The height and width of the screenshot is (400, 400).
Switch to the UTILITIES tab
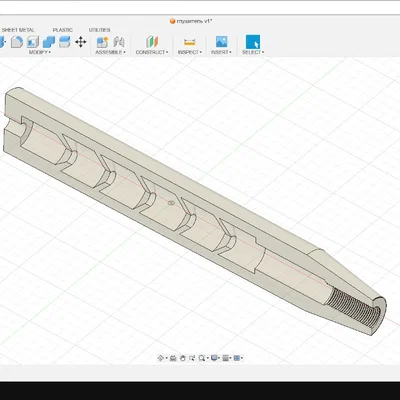click(99, 30)
